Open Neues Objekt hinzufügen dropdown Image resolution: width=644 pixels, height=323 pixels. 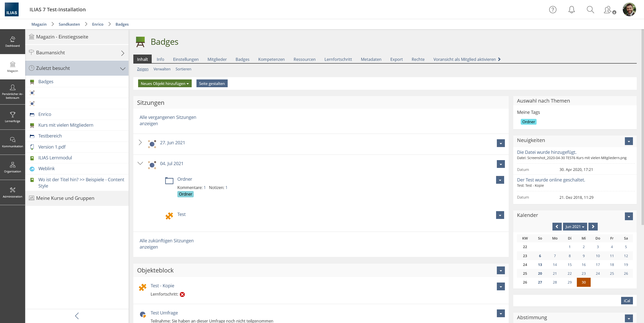coord(165,83)
